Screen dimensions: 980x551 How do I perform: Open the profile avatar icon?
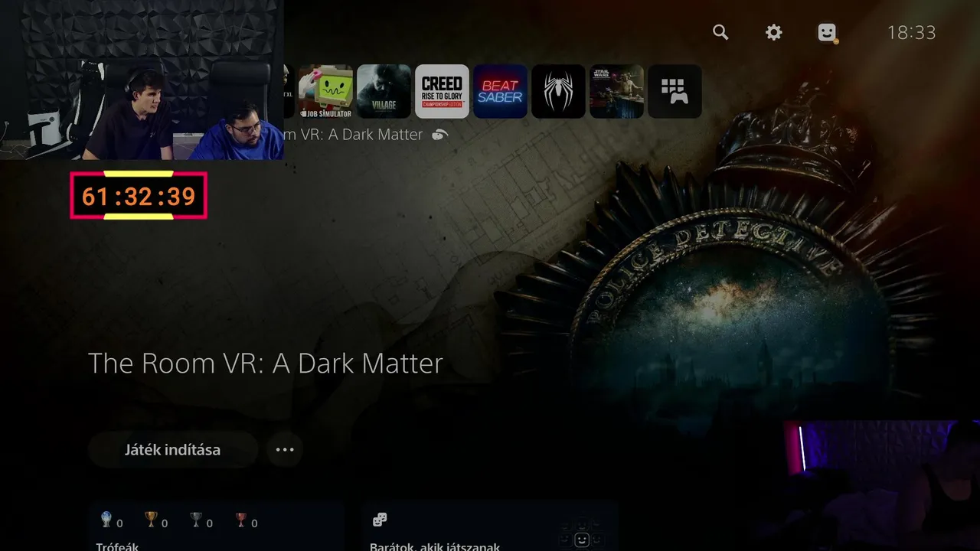827,32
